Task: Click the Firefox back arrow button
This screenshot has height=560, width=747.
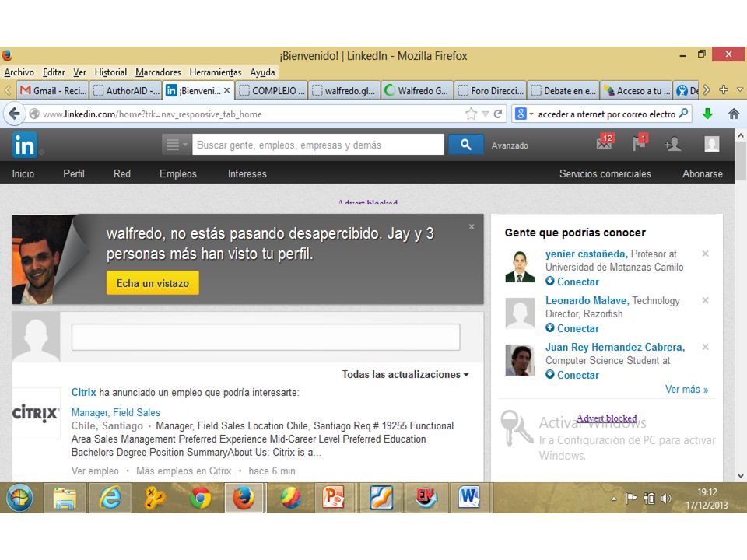Action: coord(14,114)
